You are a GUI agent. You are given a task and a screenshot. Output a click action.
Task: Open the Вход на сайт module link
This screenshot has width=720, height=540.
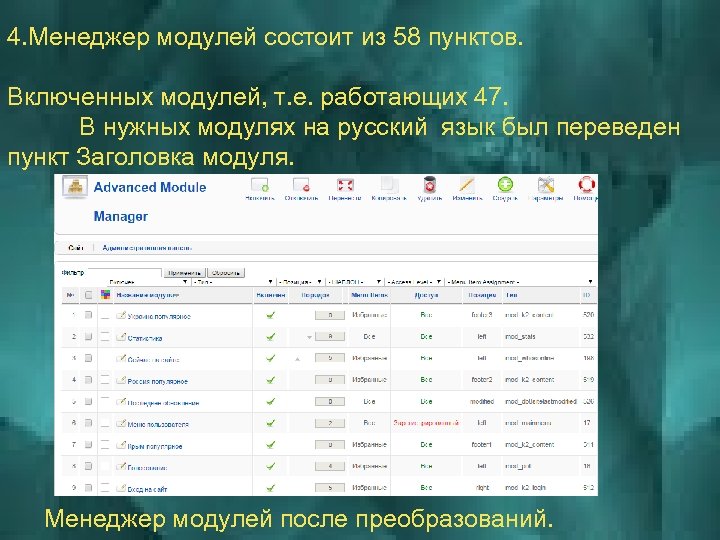click(147, 489)
